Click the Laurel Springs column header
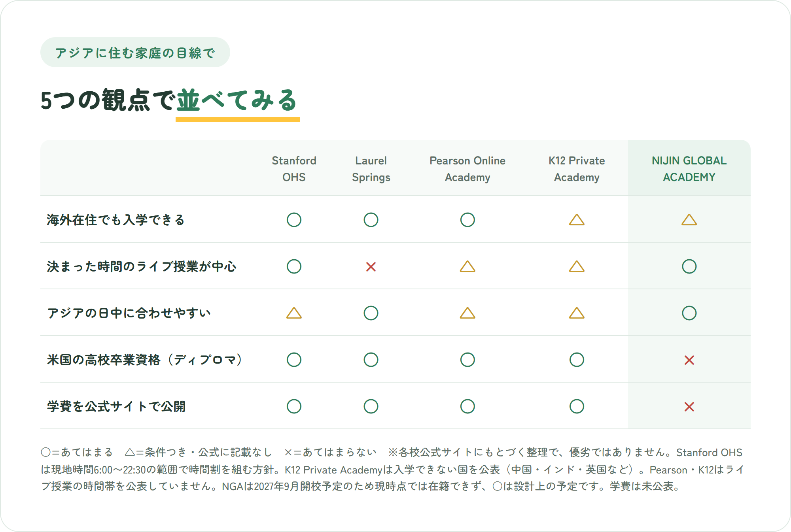Viewport: 791px width, 532px height. tap(371, 169)
